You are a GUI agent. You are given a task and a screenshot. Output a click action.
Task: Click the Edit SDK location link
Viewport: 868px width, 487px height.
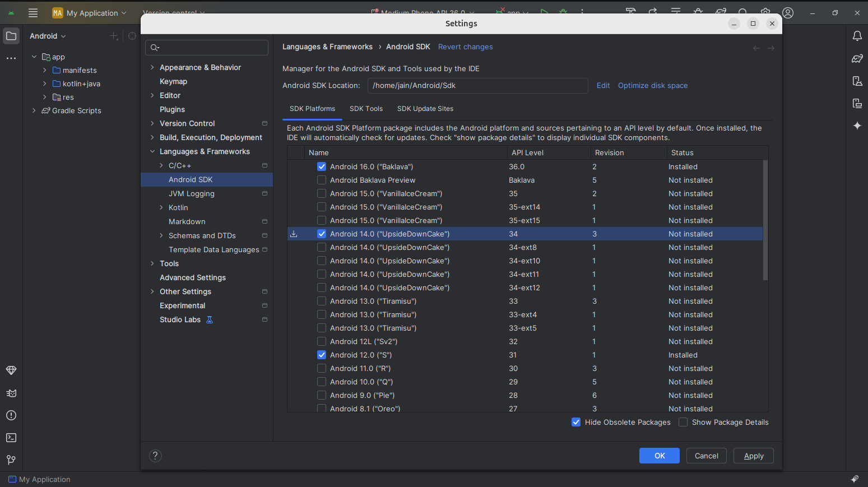pos(603,85)
